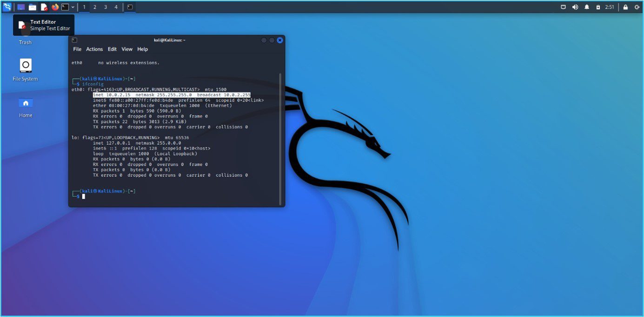Image resolution: width=644 pixels, height=317 pixels.
Task: Switch to workspace 3
Action: [106, 7]
